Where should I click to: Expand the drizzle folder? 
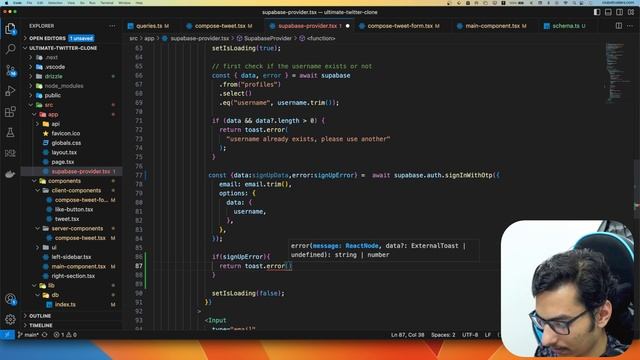pos(53,76)
